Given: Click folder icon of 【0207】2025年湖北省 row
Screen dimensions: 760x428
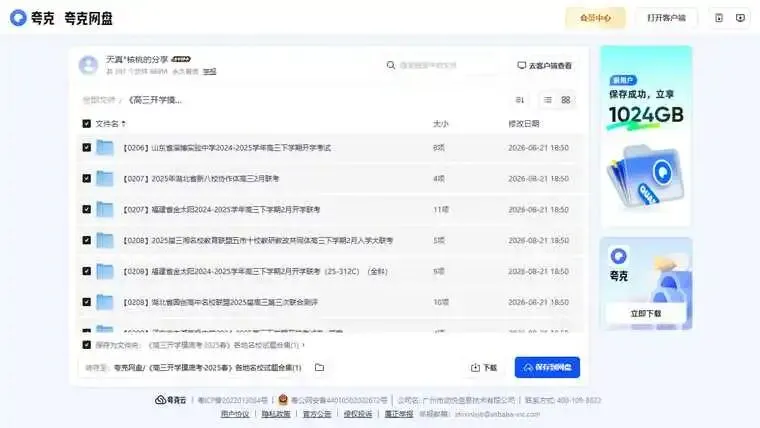Looking at the screenshot, I should pyautogui.click(x=104, y=178).
